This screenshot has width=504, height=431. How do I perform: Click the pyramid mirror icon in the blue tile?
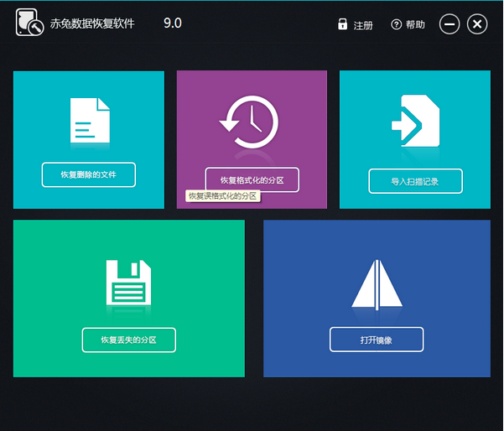[377, 285]
